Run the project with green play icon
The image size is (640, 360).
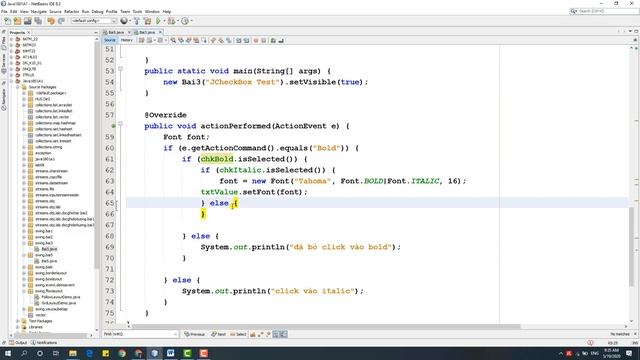pos(158,21)
